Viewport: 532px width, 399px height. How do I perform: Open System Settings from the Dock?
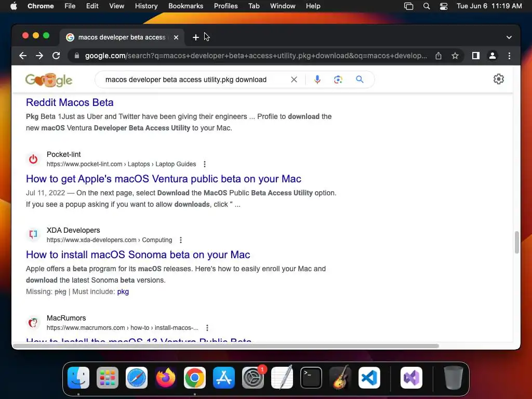click(x=253, y=378)
